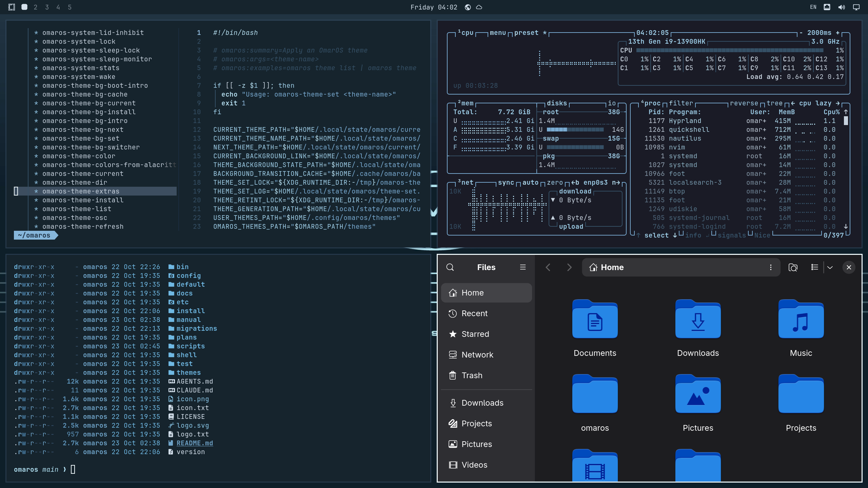
Task: Toggle btop proc reverse sorting
Action: [744, 103]
